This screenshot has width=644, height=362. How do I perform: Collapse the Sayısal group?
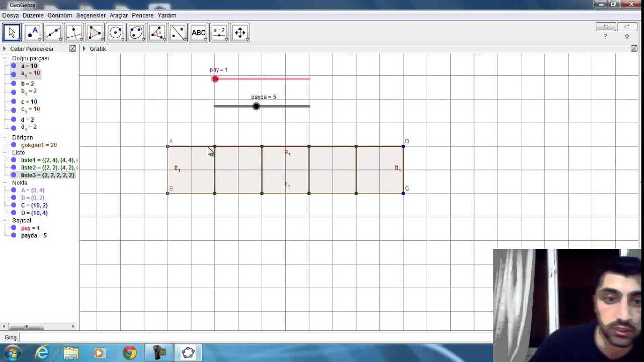click(x=5, y=220)
